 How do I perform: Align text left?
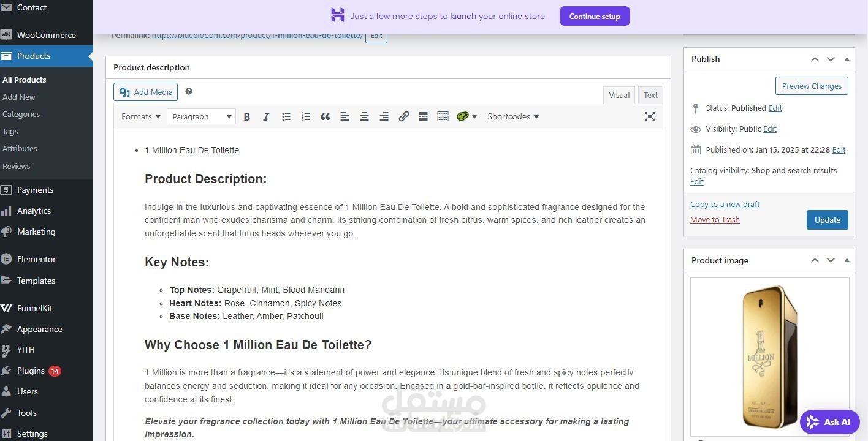tap(345, 116)
